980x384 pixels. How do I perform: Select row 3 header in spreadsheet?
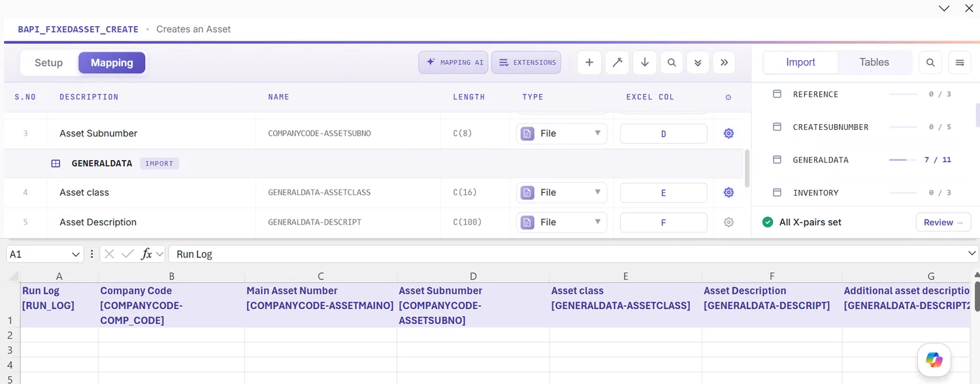point(10,350)
